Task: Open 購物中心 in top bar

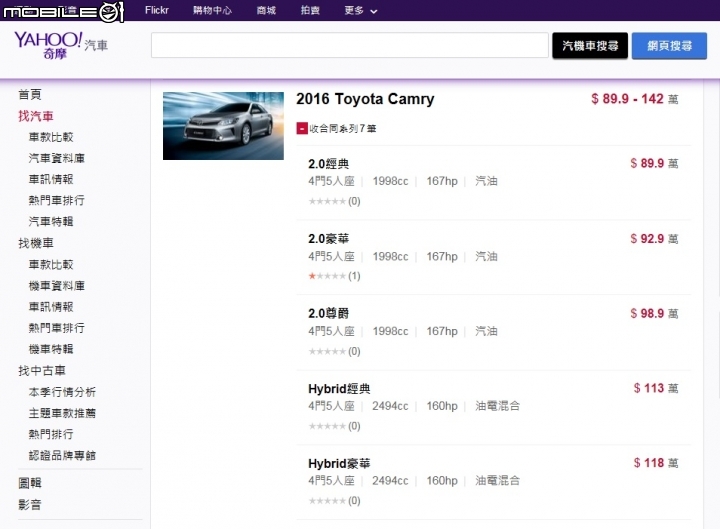Action: coord(212,10)
